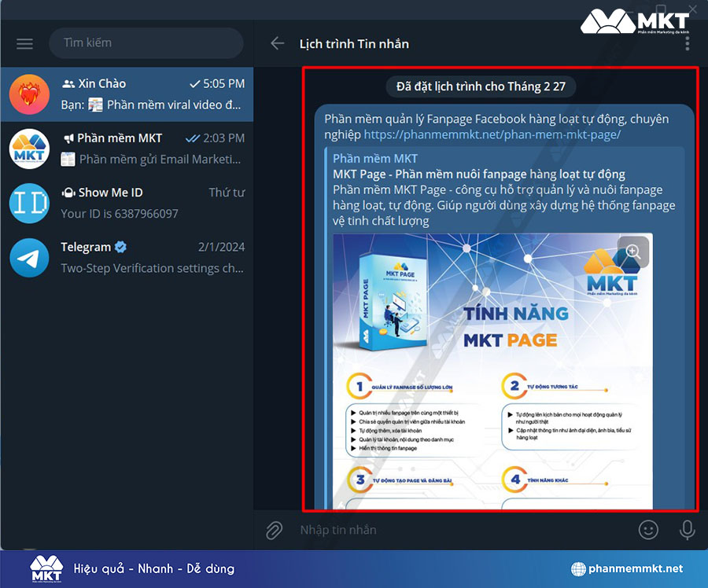
Task: Click the Telegram paper plane avatar
Action: tap(29, 258)
